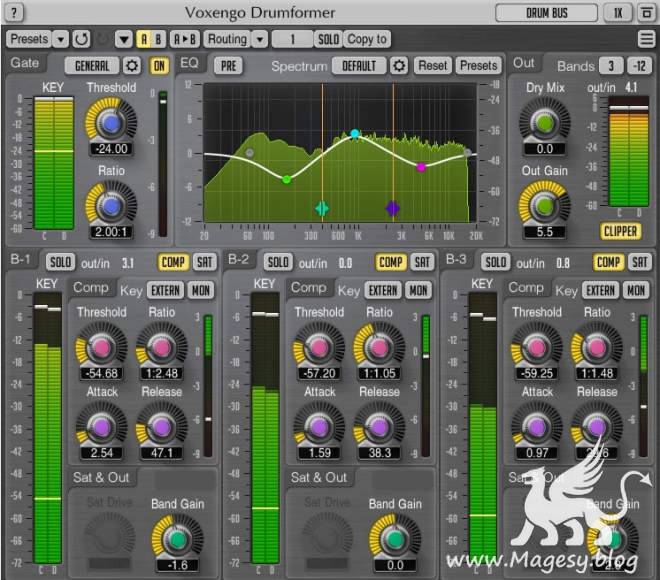The image size is (660, 580).
Task: Change the -12 slope selector
Action: click(x=640, y=66)
